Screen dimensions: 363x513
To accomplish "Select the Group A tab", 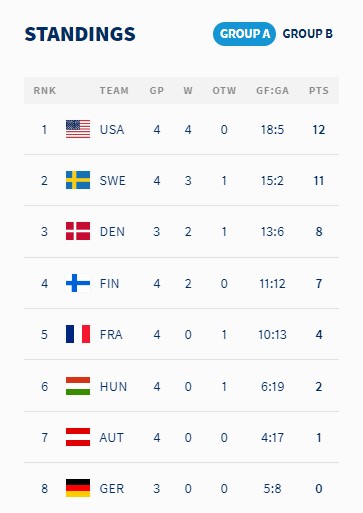I will coord(244,34).
